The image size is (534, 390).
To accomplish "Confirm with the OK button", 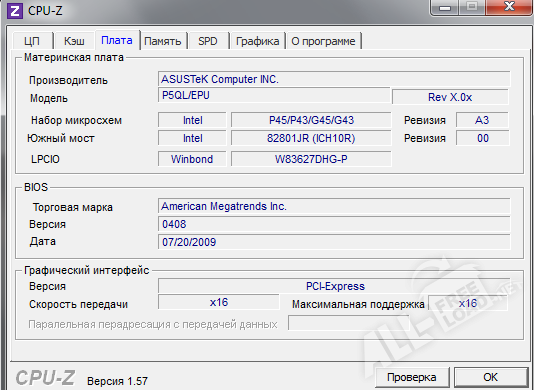I will (x=490, y=377).
